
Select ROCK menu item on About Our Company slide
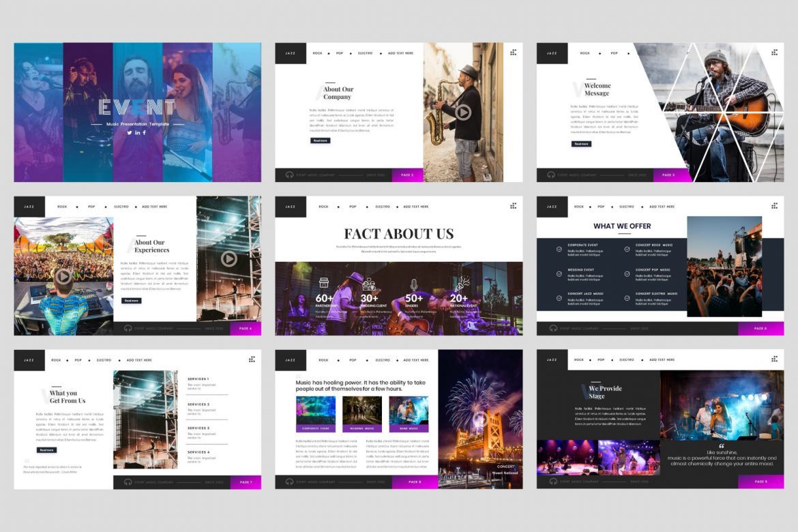[318, 53]
